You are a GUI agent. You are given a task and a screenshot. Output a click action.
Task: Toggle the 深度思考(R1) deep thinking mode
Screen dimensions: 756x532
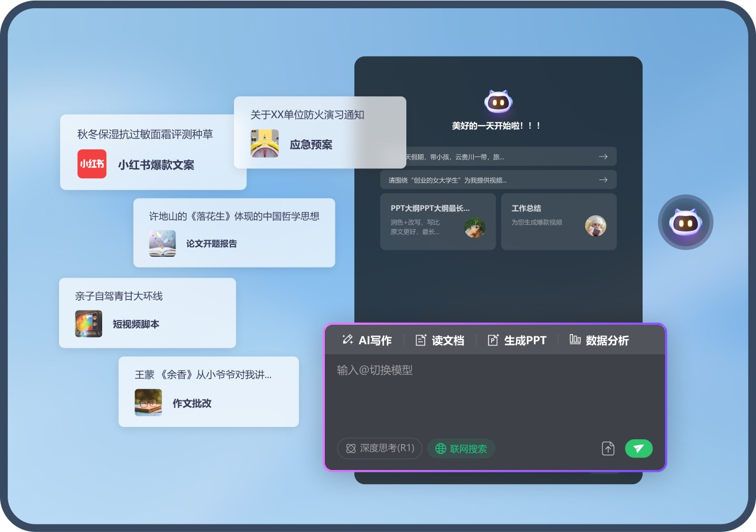pos(380,448)
